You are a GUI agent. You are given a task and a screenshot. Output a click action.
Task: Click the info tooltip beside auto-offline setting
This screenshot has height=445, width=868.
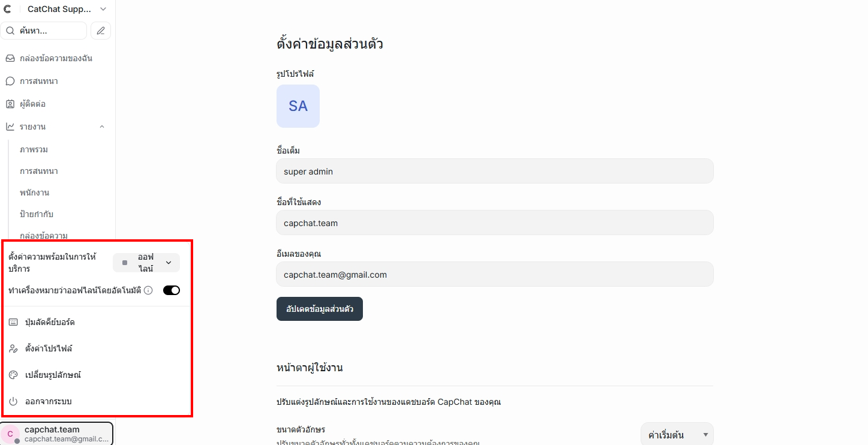click(148, 290)
